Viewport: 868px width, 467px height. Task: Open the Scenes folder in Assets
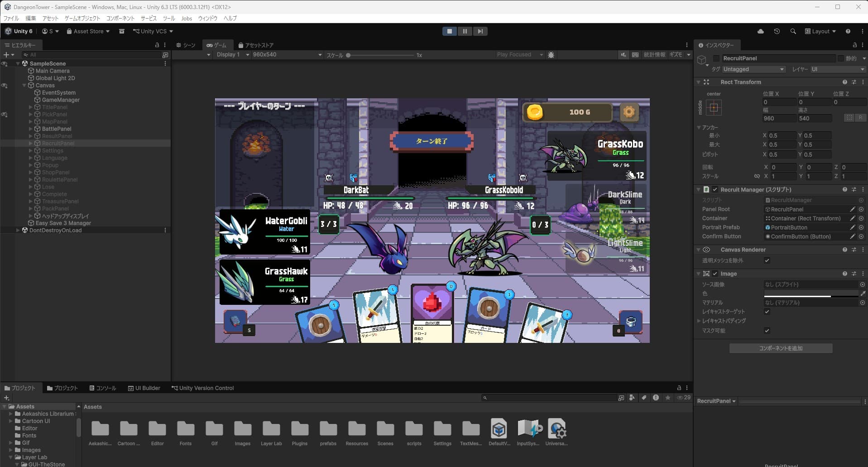click(x=385, y=433)
